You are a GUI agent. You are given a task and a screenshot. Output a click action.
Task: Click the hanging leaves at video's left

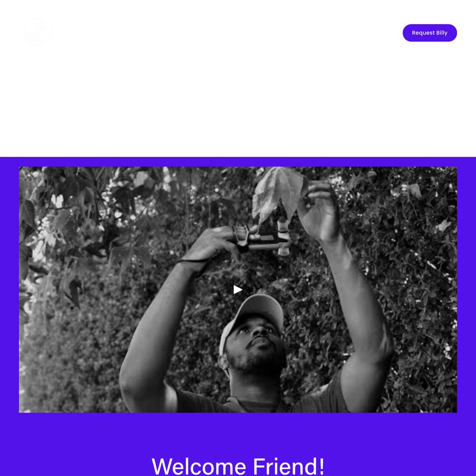pos(61,231)
